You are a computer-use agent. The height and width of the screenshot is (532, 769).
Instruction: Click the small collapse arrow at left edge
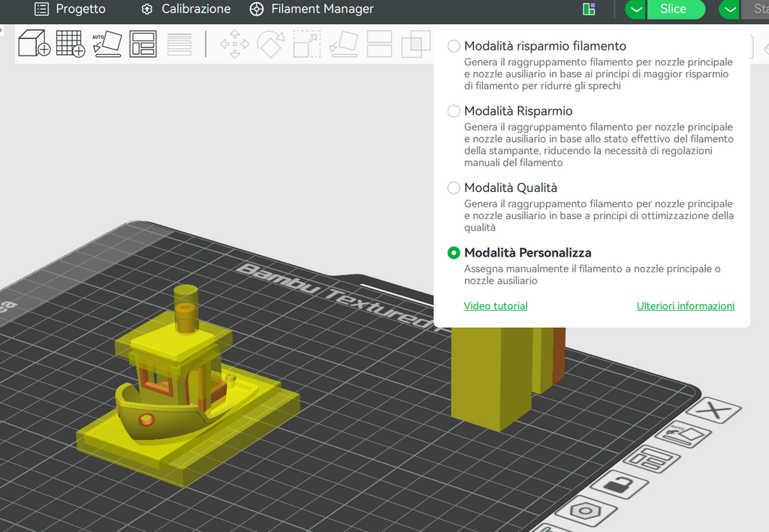[1, 30]
